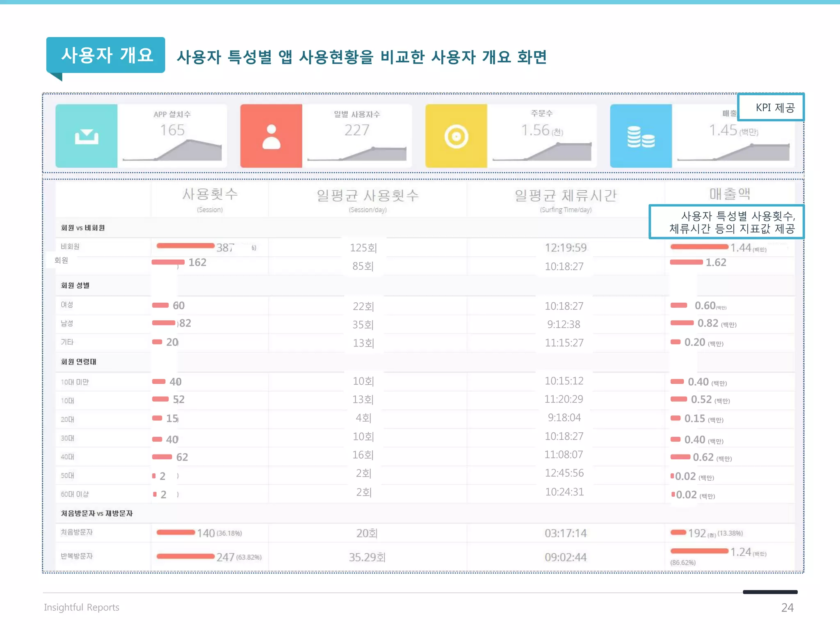The width and height of the screenshot is (840, 630).
Task: Click the blue revenue coins icon
Action: (641, 137)
